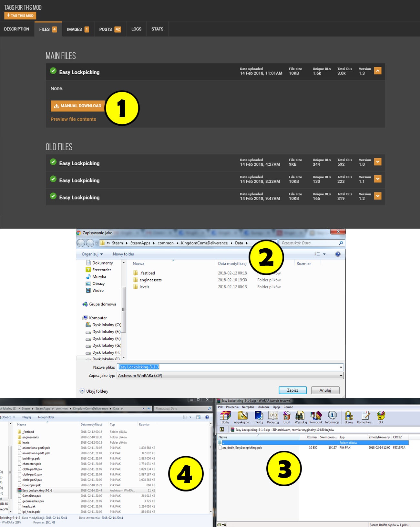Click the Manual Download button
The width and height of the screenshot is (420, 527).
pyautogui.click(x=78, y=106)
